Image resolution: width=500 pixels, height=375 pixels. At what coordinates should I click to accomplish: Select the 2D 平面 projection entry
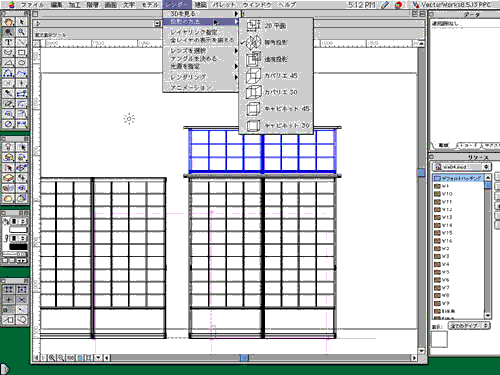tap(276, 26)
